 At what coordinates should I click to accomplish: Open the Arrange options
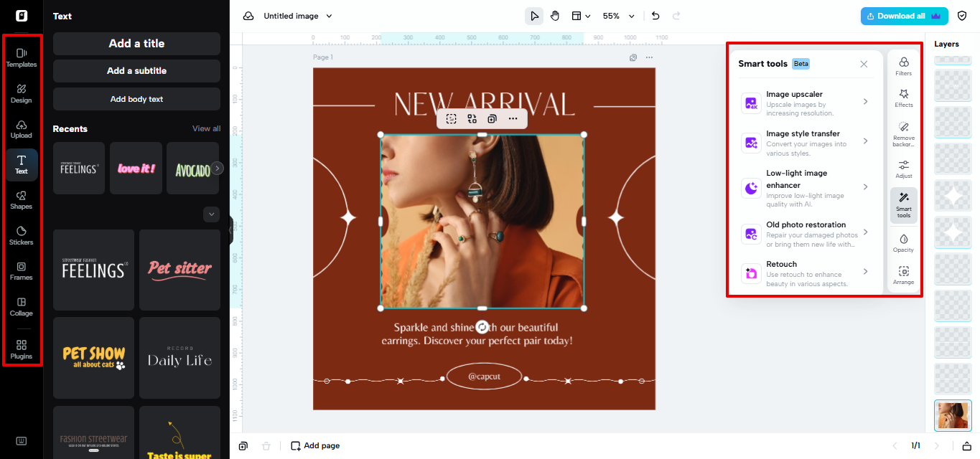point(903,275)
